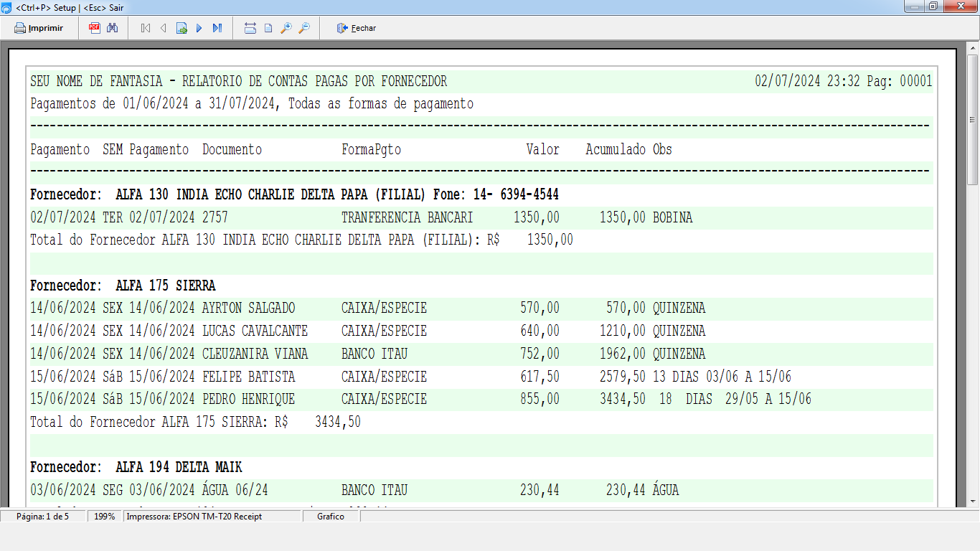The image size is (980, 551).
Task: Jump to the last page
Action: 217,28
